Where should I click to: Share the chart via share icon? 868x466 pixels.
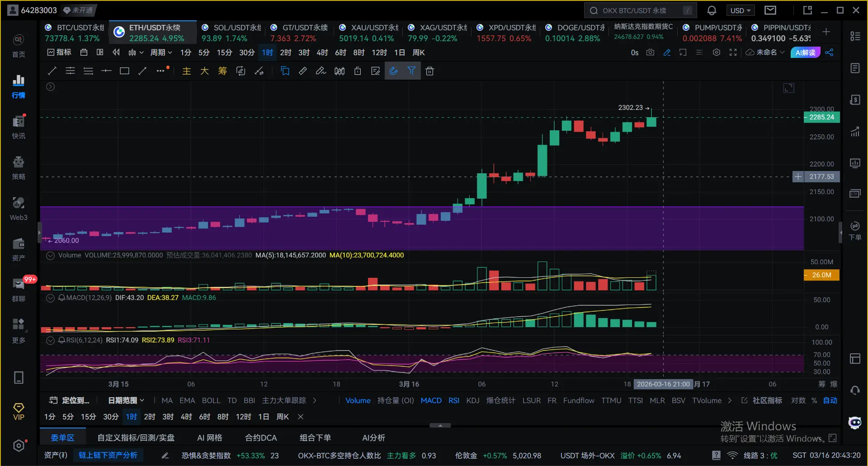pos(829,52)
